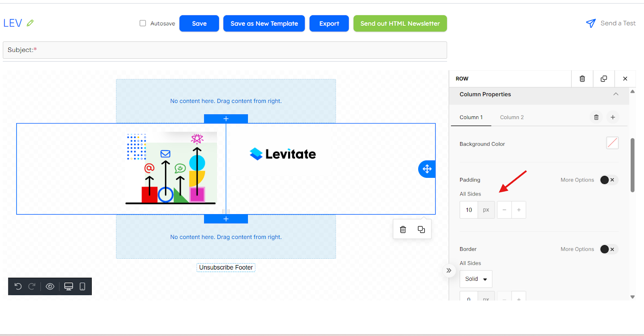
Task: Click Send out HTML Newsletter
Action: pos(400,23)
